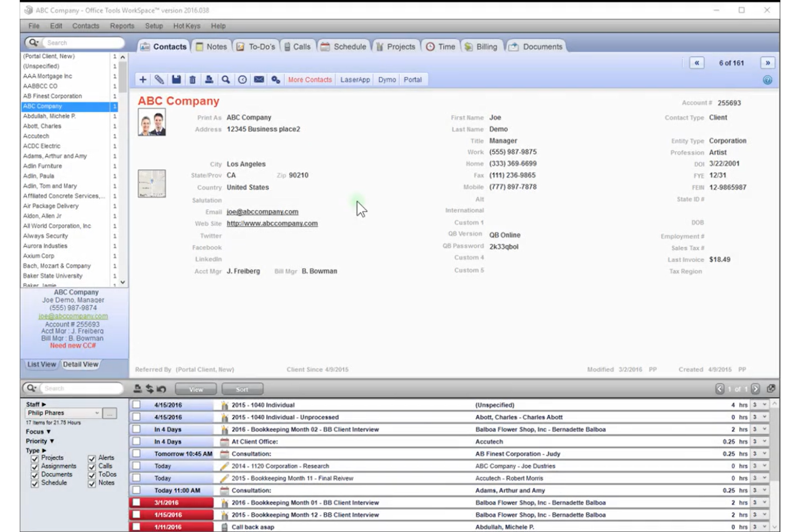Open the Reports menu
The image size is (798, 532).
122,26
